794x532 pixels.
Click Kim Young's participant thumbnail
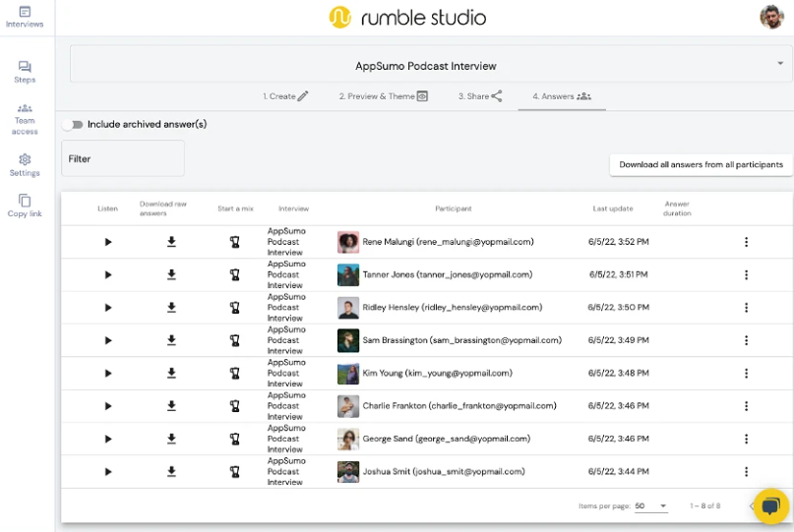pyautogui.click(x=348, y=374)
